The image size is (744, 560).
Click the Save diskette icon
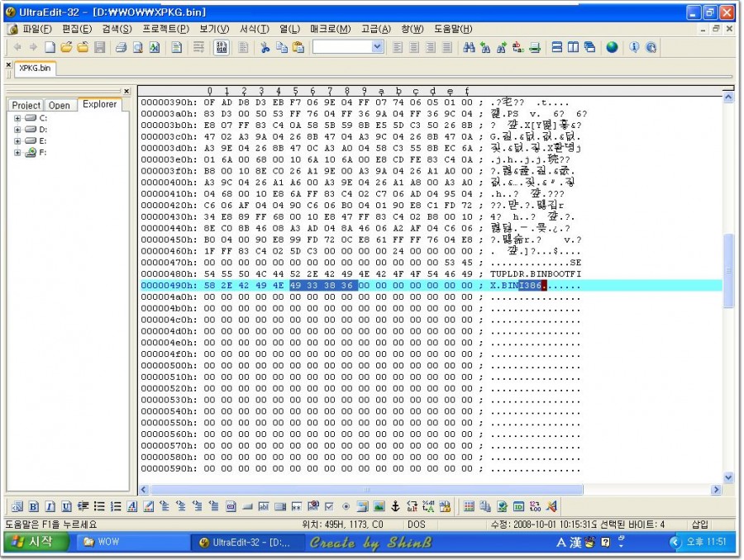tap(100, 47)
